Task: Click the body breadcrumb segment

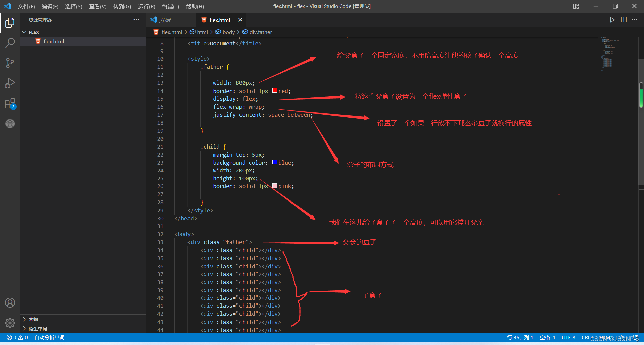Action: click(x=228, y=32)
